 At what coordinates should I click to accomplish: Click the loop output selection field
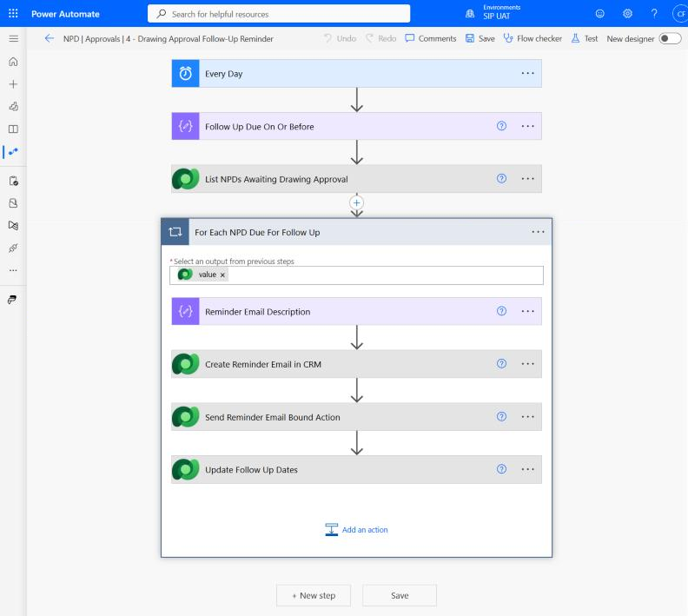(356, 275)
